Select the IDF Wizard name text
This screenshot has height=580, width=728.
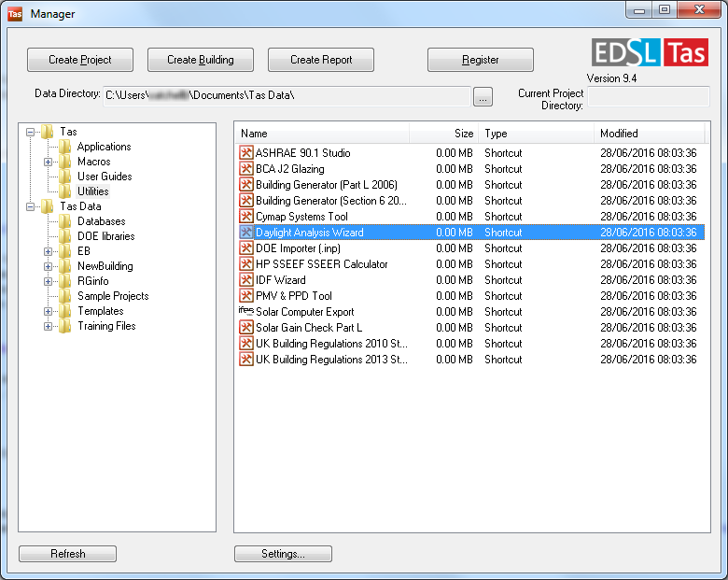click(x=280, y=280)
